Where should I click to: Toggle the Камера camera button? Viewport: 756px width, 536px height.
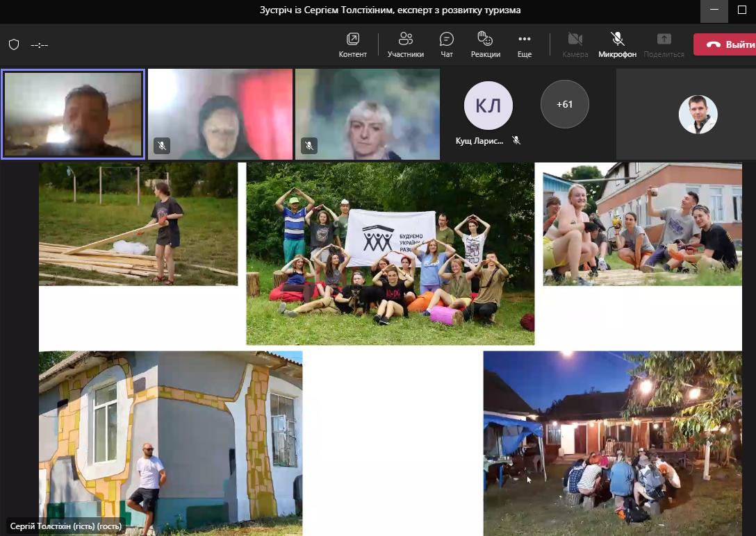pos(575,44)
